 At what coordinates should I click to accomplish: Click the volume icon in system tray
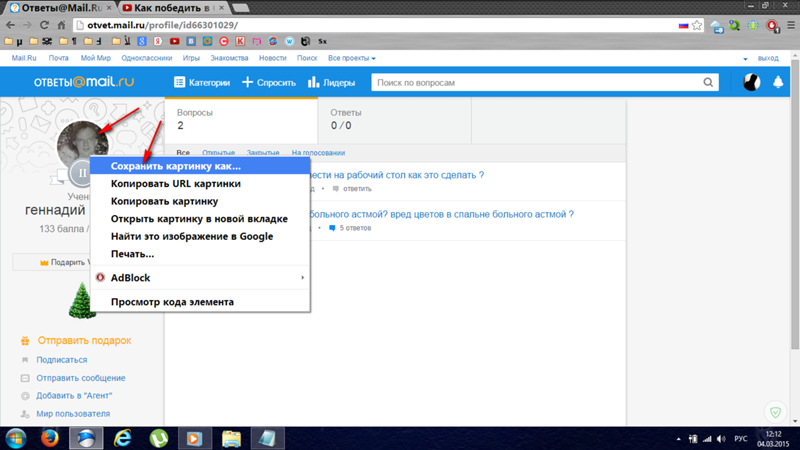coord(721,439)
